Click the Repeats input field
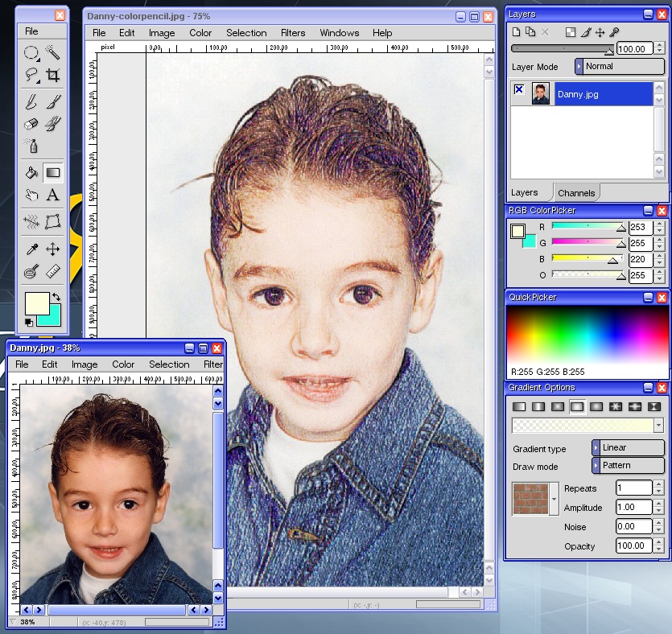Screen dimensions: 672x634 pyautogui.click(x=634, y=488)
